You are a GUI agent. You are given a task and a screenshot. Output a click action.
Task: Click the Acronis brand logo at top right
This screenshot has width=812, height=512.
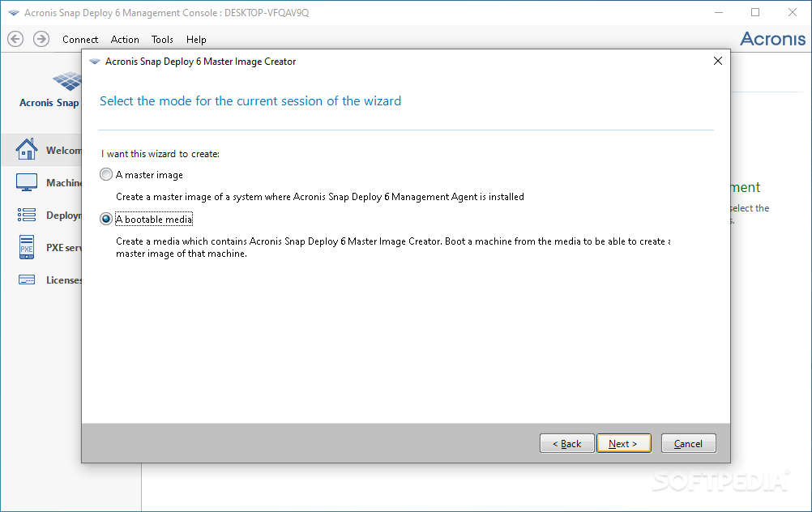772,39
